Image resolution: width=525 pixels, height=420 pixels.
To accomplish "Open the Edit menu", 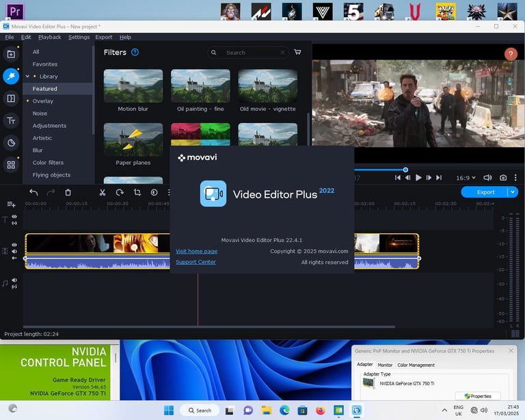I will pos(26,37).
